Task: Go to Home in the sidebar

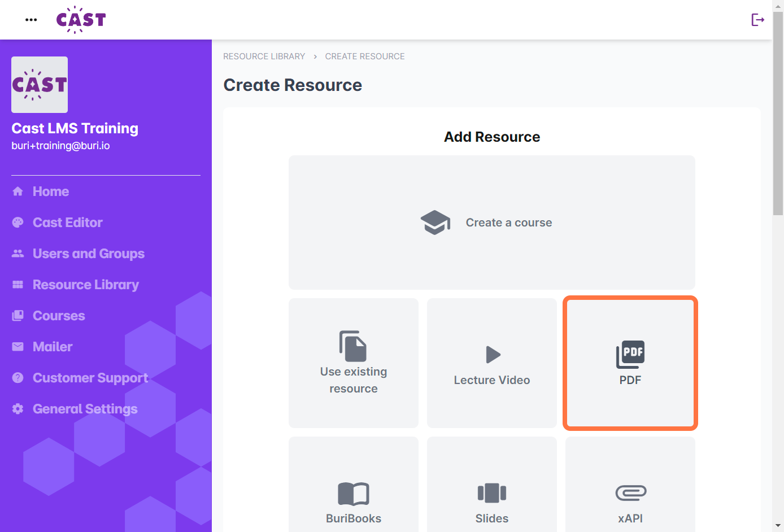Action: 51,191
